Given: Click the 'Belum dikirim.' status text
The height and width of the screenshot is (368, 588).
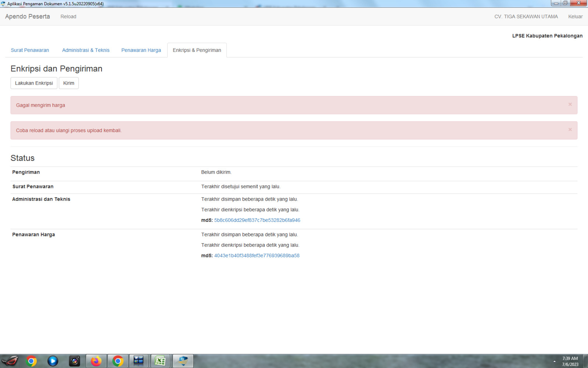Looking at the screenshot, I should pos(216,172).
